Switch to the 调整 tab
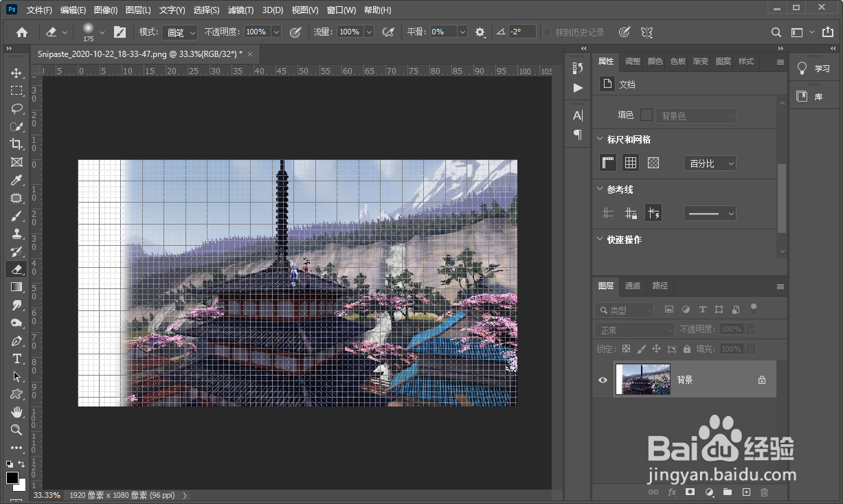Viewport: 843px width, 504px height. pos(633,61)
